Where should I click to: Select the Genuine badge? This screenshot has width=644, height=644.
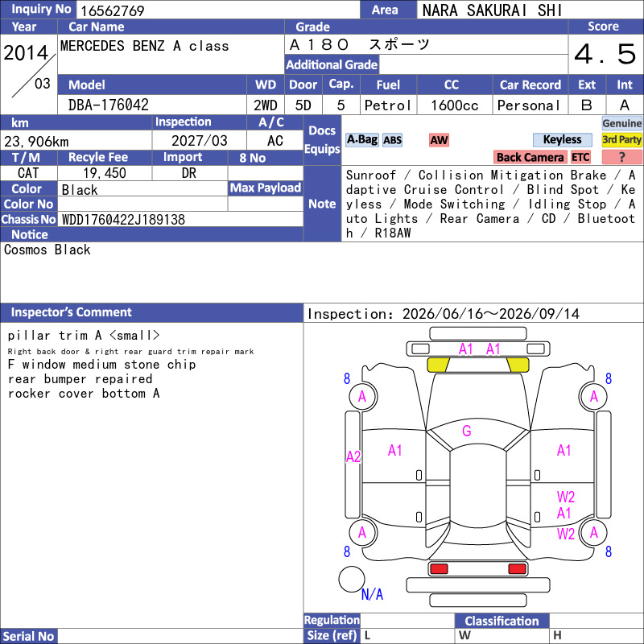point(621,123)
